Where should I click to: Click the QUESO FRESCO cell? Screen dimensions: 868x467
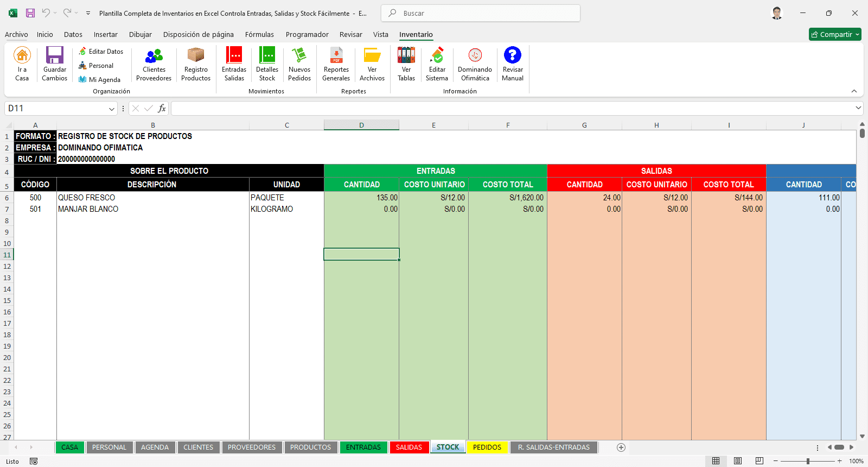153,198
